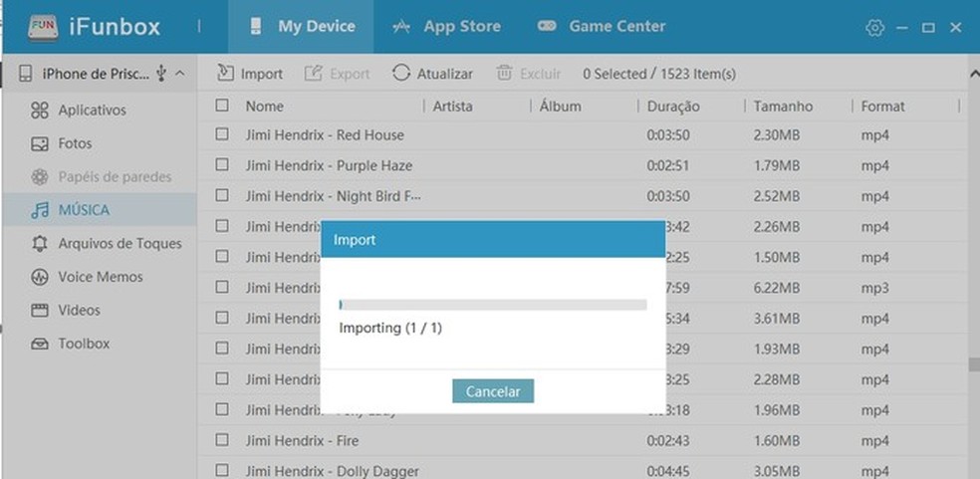
Task: Toggle the select-all checkbox in header
Action: point(222,106)
